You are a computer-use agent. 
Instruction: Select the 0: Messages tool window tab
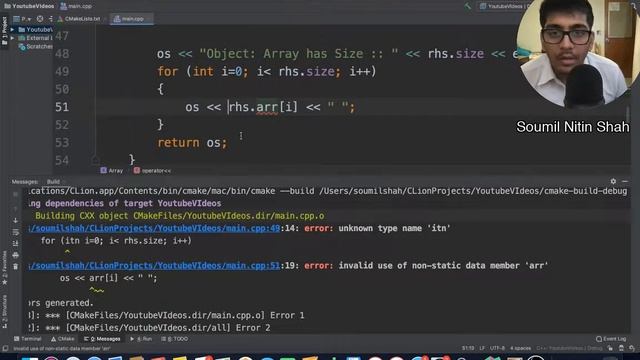click(102, 339)
